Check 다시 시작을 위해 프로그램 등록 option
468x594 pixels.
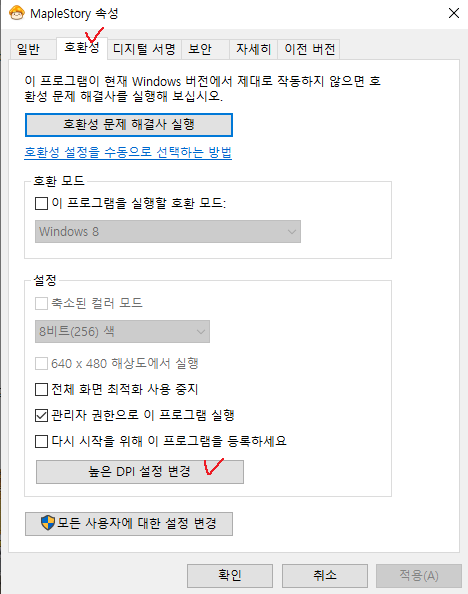(x=41, y=441)
